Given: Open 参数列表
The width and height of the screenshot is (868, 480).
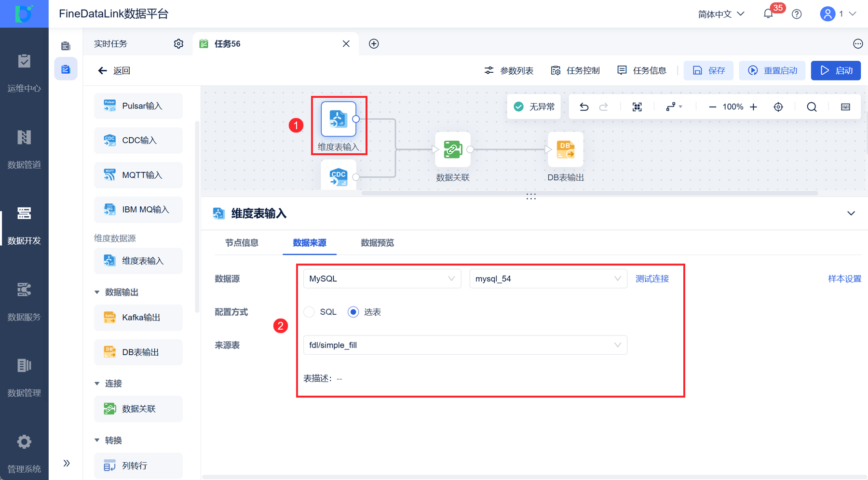Looking at the screenshot, I should click(x=509, y=71).
